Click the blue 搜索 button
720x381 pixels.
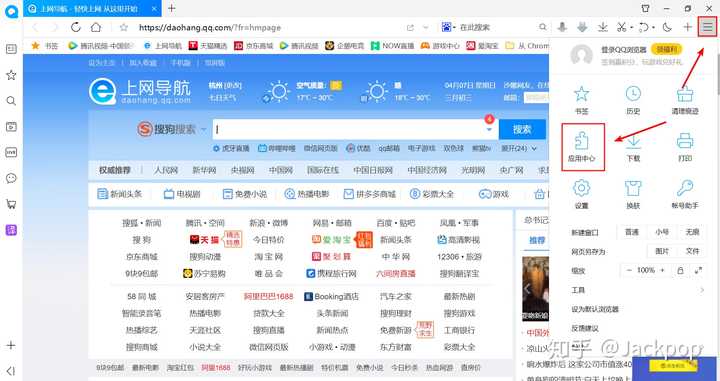[522, 129]
